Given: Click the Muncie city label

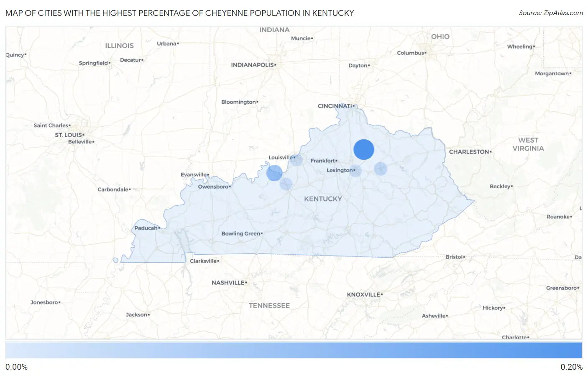Looking at the screenshot, I should click(301, 38).
